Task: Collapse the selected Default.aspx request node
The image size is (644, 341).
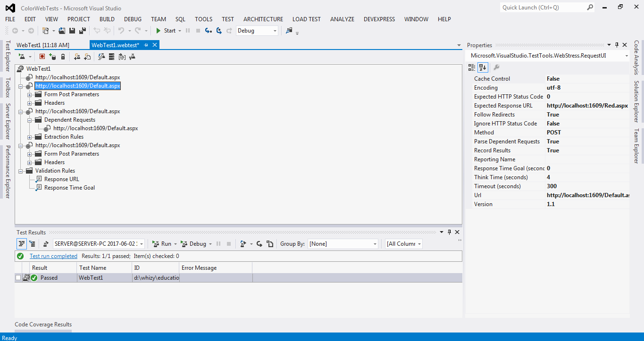Action: click(21, 86)
